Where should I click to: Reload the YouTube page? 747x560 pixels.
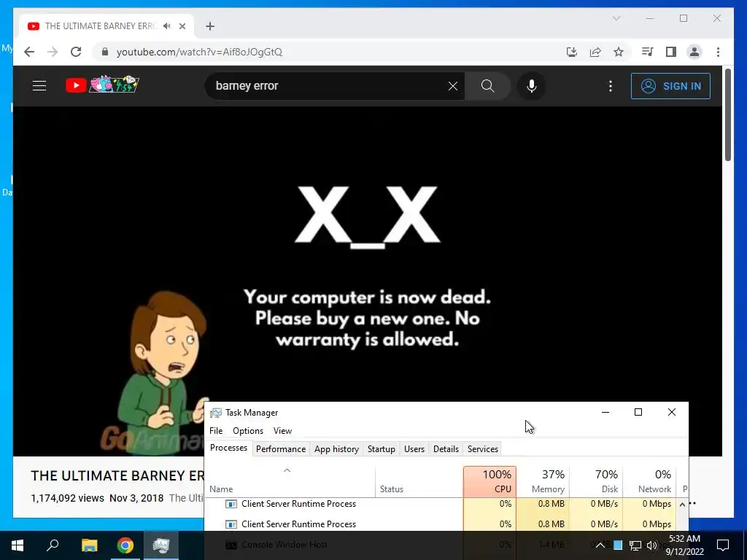[x=76, y=52]
